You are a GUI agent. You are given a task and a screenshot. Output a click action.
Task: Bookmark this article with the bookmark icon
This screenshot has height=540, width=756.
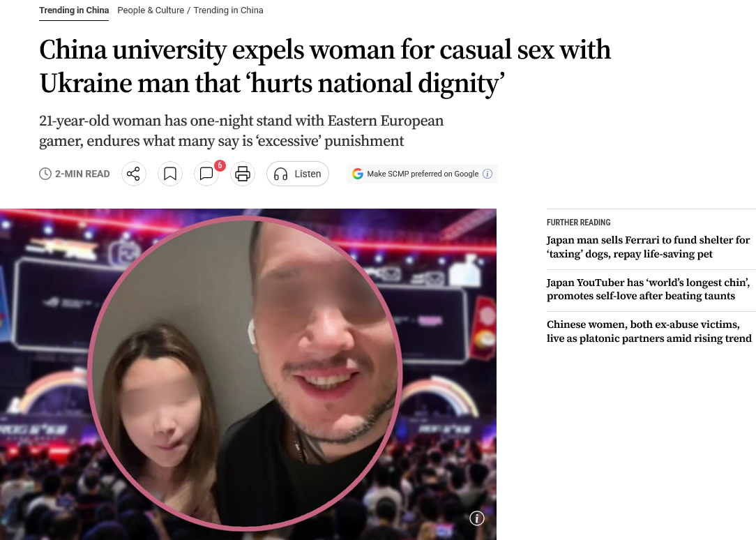(x=169, y=174)
